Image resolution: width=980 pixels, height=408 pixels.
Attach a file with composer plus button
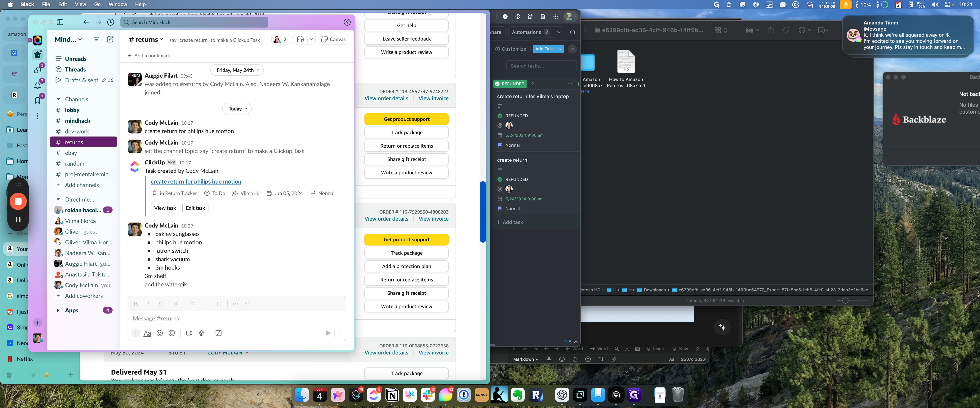coord(136,333)
